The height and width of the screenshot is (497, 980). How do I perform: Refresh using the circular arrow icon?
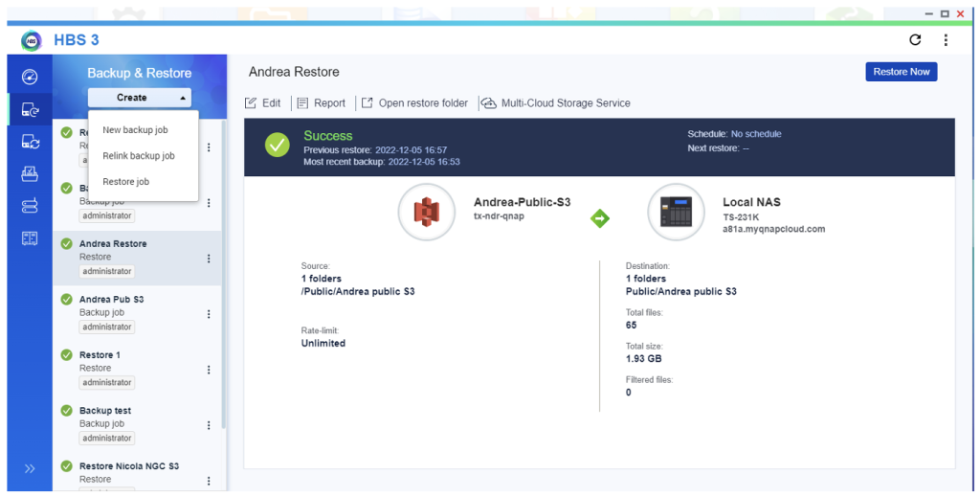tap(915, 40)
